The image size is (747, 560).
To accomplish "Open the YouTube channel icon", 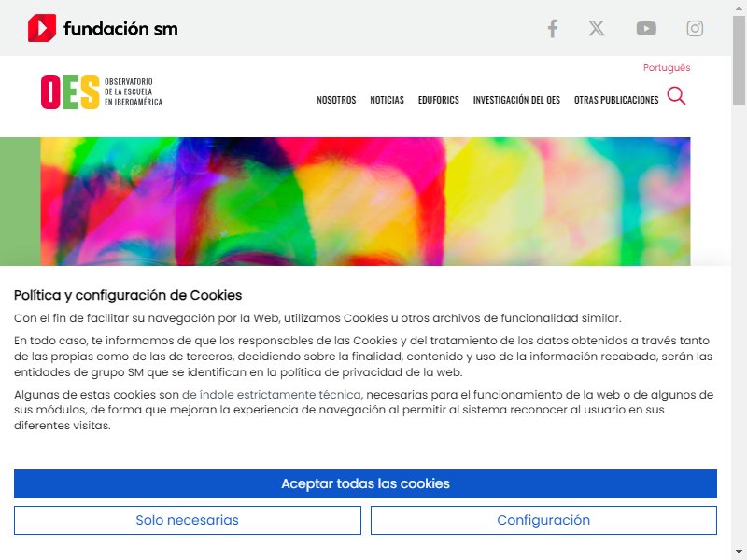I will (x=646, y=29).
